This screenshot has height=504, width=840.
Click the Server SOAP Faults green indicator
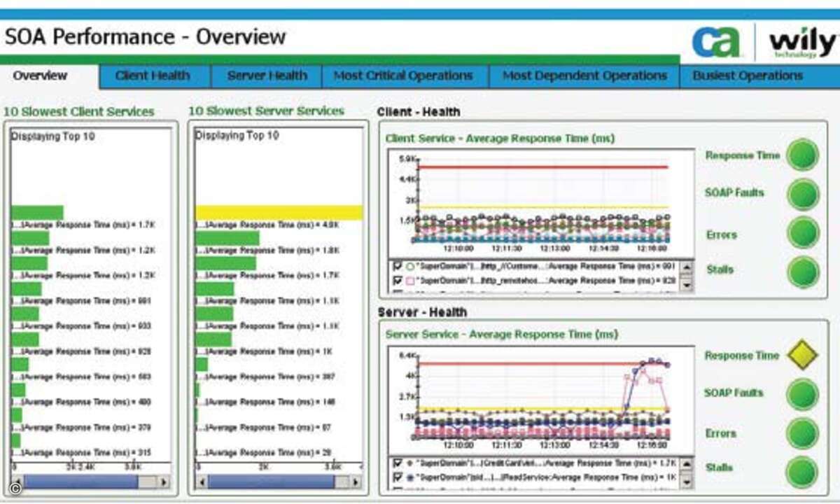pyautogui.click(x=802, y=394)
